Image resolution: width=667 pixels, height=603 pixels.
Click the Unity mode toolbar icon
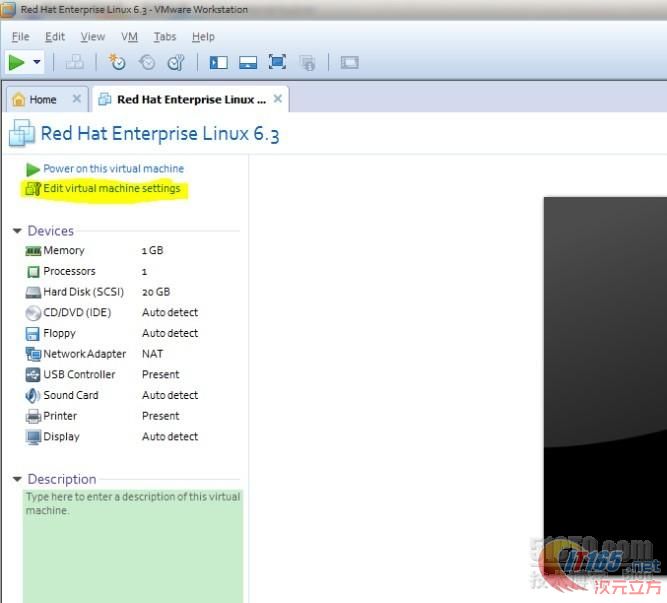tap(307, 63)
